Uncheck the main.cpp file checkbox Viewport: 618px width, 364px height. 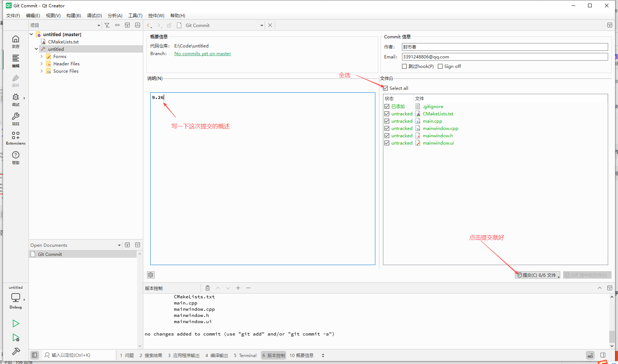[x=387, y=121]
